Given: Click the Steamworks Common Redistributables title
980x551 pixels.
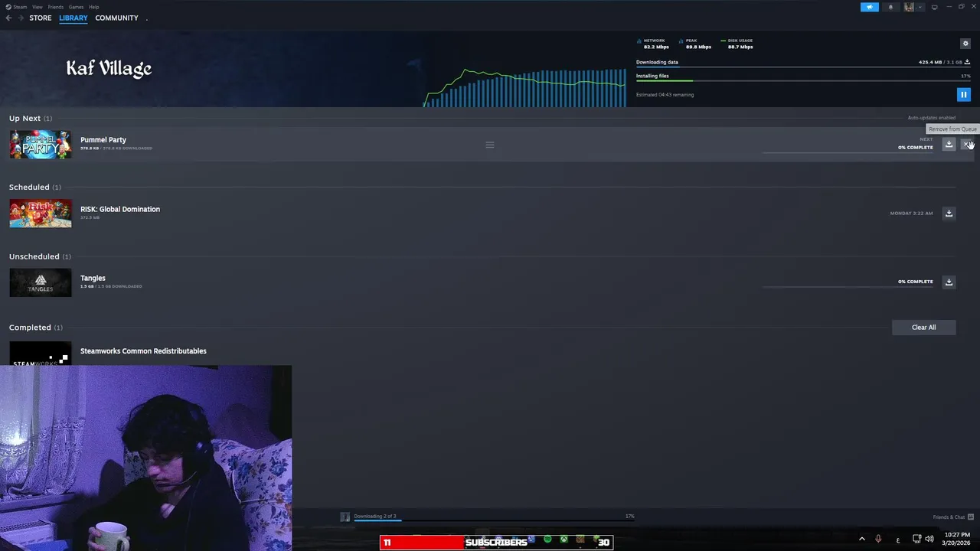Looking at the screenshot, I should (x=143, y=351).
